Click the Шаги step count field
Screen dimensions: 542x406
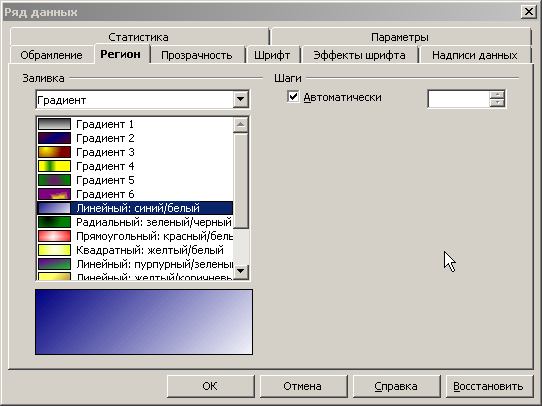coord(459,99)
